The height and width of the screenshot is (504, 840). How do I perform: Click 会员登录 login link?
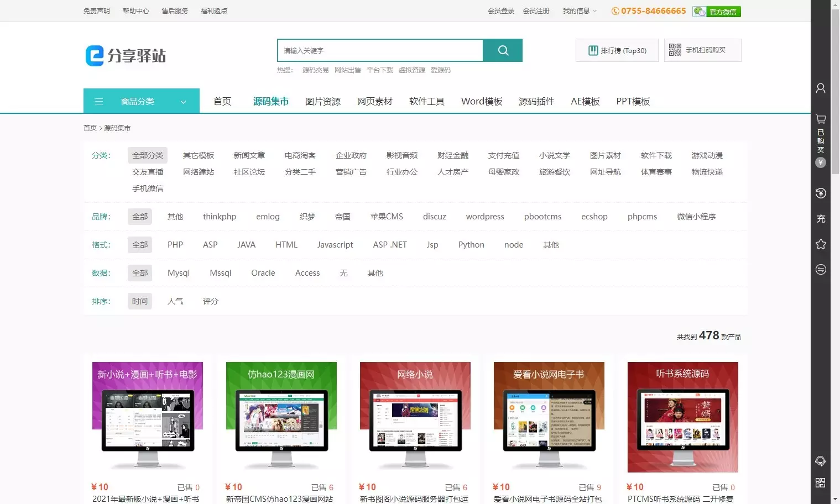(501, 11)
